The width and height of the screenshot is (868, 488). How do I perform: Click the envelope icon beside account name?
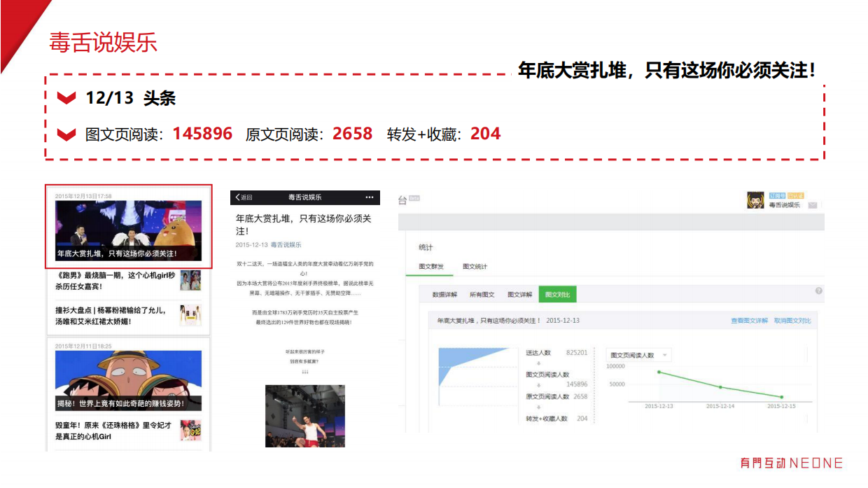tap(812, 204)
